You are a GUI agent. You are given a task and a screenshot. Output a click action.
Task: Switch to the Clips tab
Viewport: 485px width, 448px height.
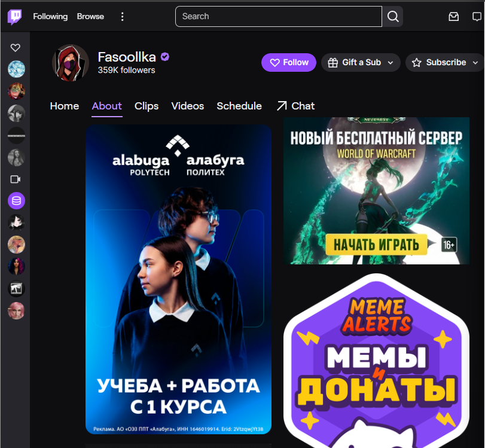coord(146,106)
